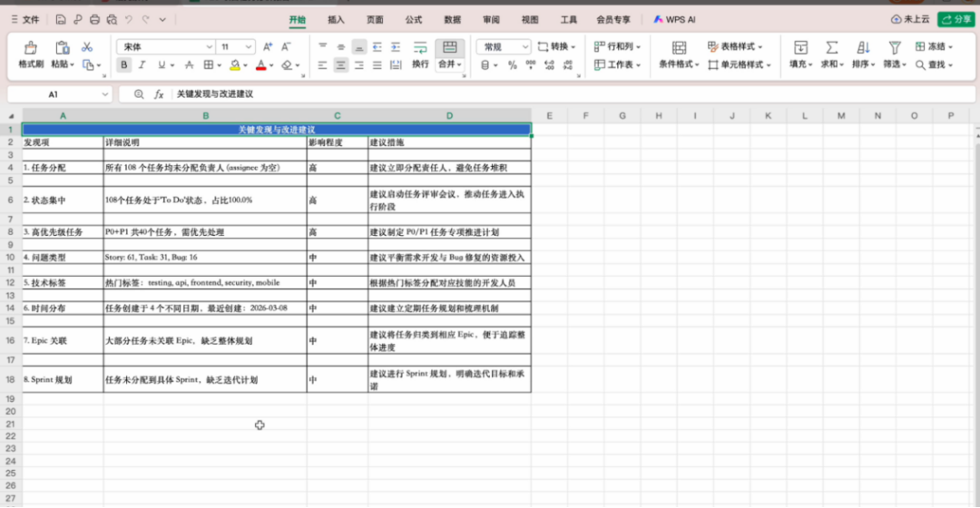Image resolution: width=980 pixels, height=508 pixels.
Task: Click the Format Painter icon
Action: [30, 48]
